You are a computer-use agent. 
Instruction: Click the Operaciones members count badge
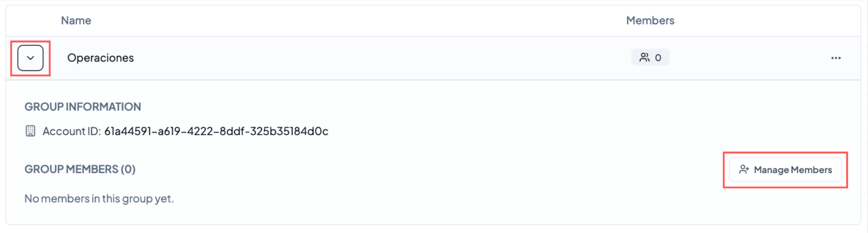pos(650,58)
